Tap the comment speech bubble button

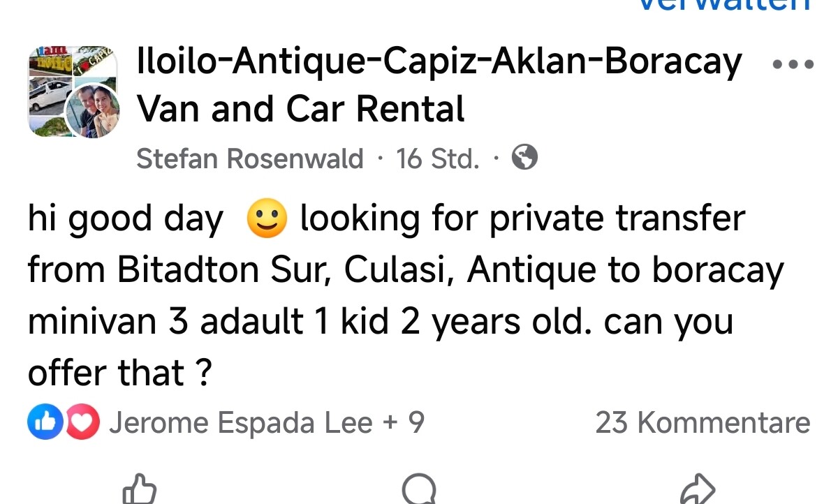click(419, 489)
